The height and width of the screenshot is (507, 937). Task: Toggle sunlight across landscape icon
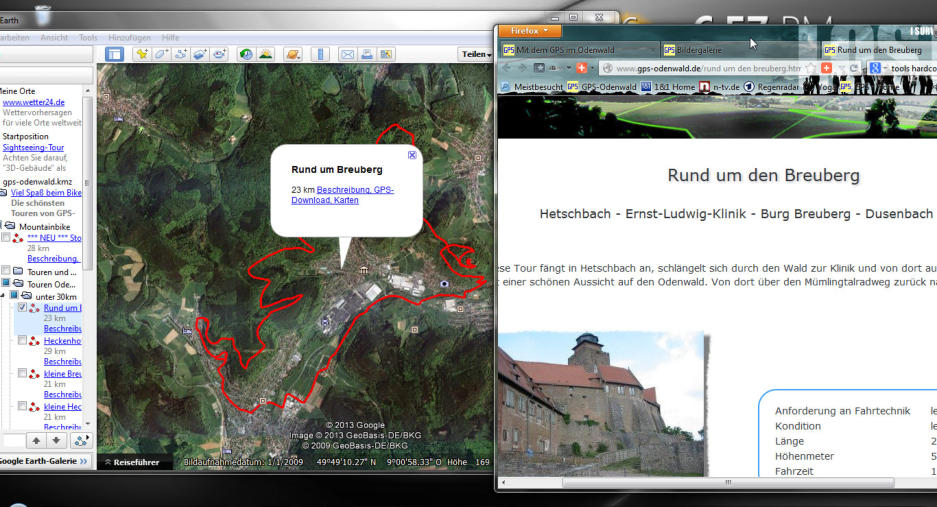point(267,54)
